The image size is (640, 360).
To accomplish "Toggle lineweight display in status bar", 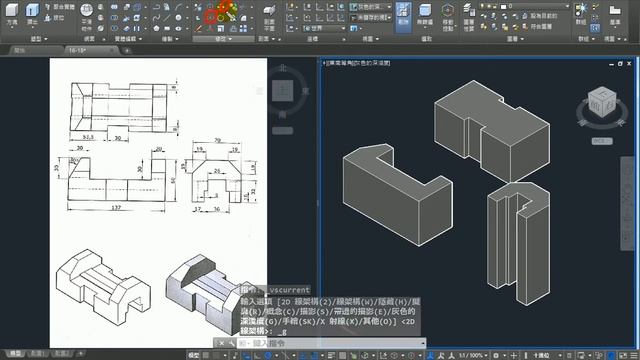I will [x=332, y=356].
